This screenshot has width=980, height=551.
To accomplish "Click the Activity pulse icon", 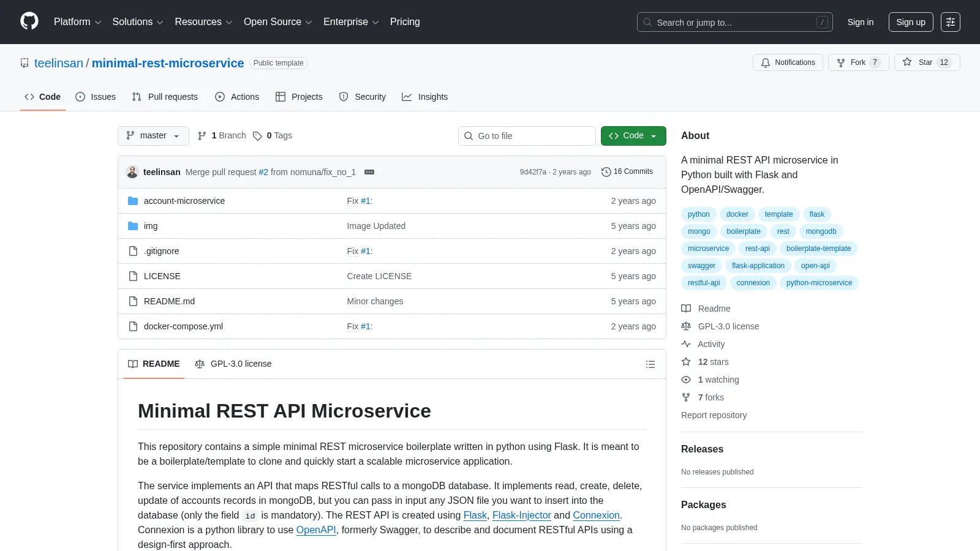I will (686, 344).
